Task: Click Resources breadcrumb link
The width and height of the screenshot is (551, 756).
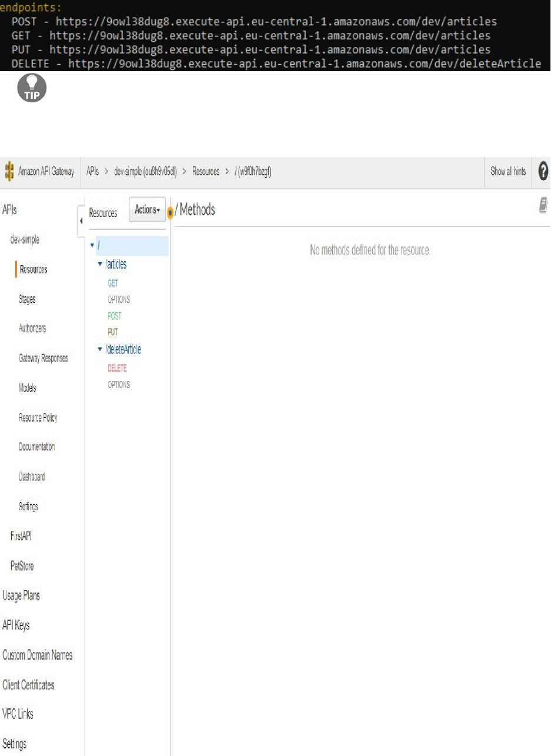Action: tap(206, 172)
